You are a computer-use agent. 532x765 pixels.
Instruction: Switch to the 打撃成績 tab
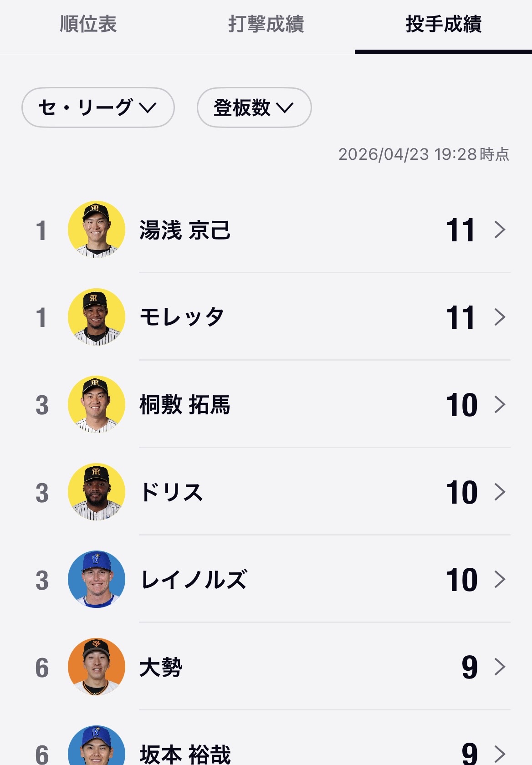(x=266, y=25)
